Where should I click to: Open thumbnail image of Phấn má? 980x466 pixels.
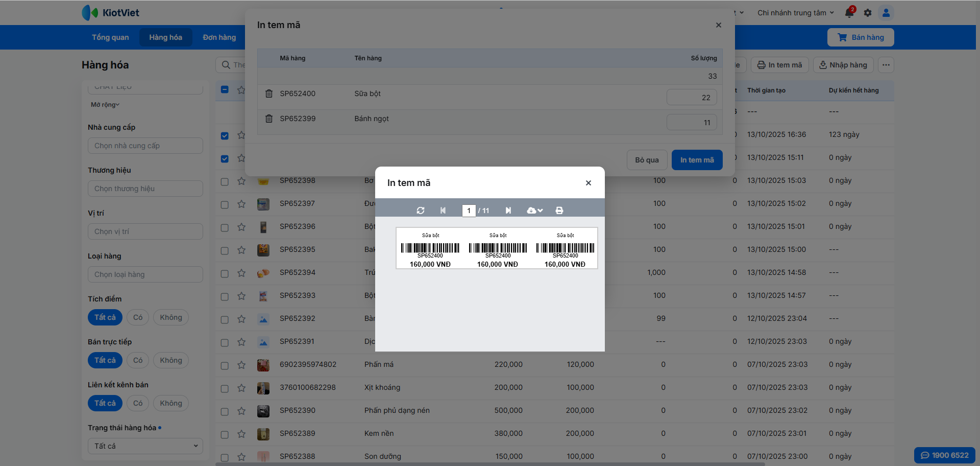tap(263, 365)
